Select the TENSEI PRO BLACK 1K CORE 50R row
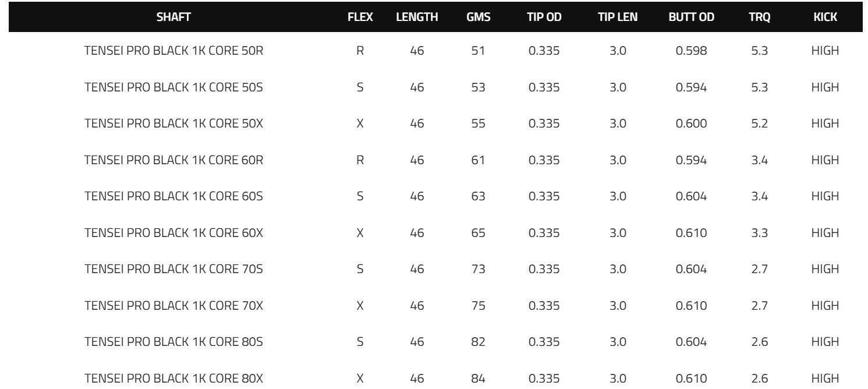The height and width of the screenshot is (389, 868). pos(173,51)
